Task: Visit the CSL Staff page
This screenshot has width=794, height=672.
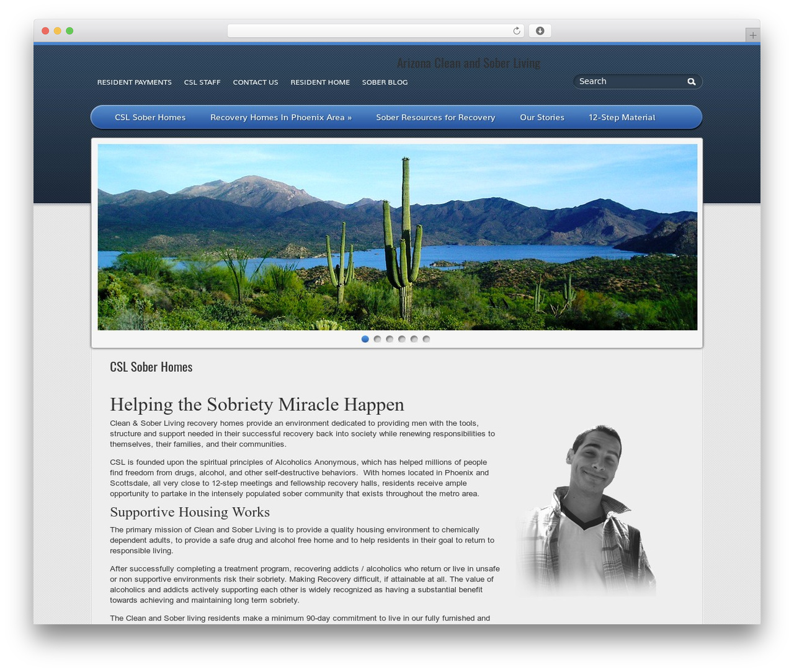Action: pos(202,82)
